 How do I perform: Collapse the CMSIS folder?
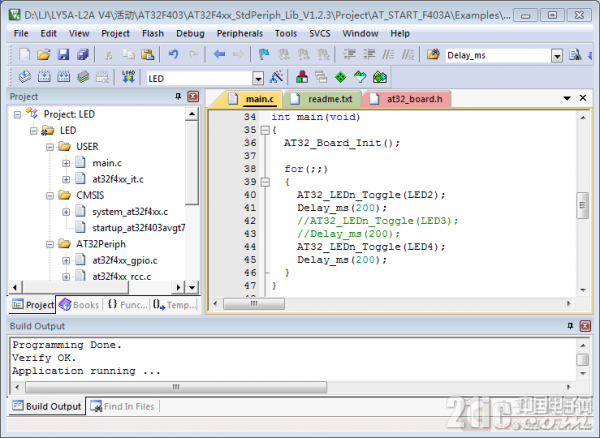(50, 195)
